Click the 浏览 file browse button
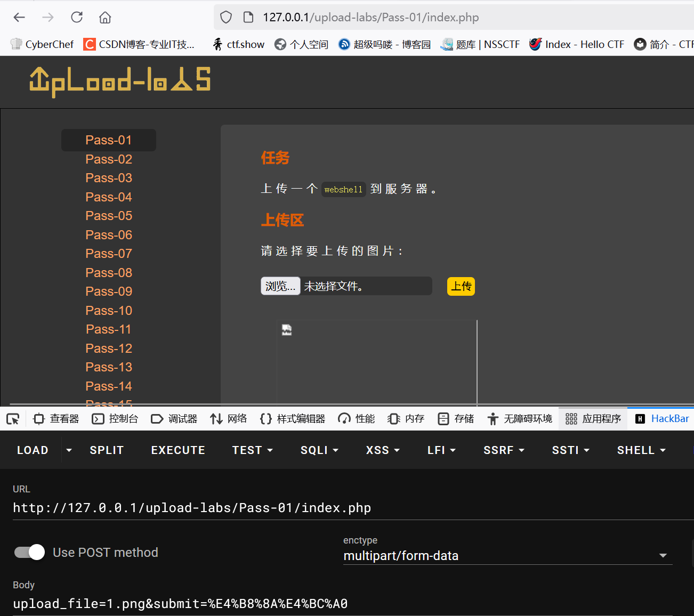The height and width of the screenshot is (616, 694). click(280, 286)
